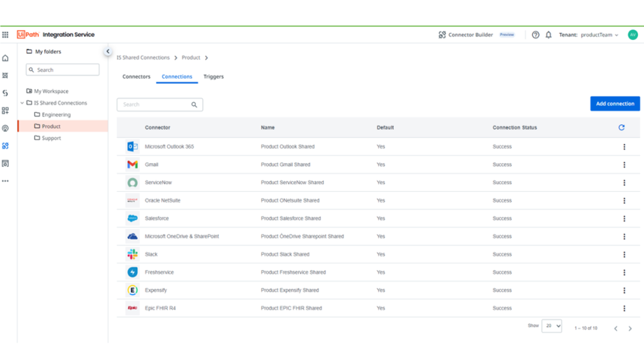Image resolution: width=644 pixels, height=360 pixels.
Task: Open the third icon in the left rail
Action: tap(5, 93)
